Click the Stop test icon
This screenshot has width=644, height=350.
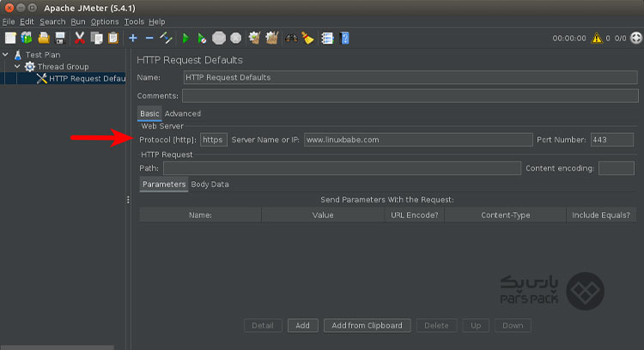point(219,38)
